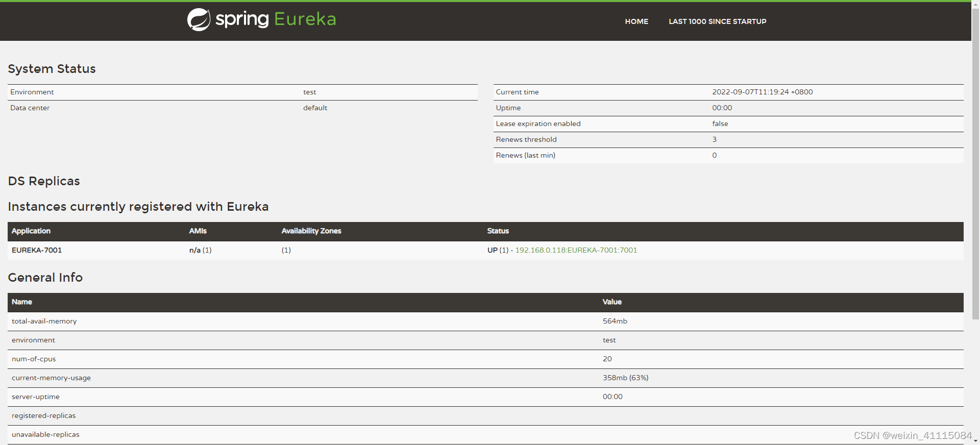Open the HOME nav link
This screenshot has width=980, height=445.
636,21
